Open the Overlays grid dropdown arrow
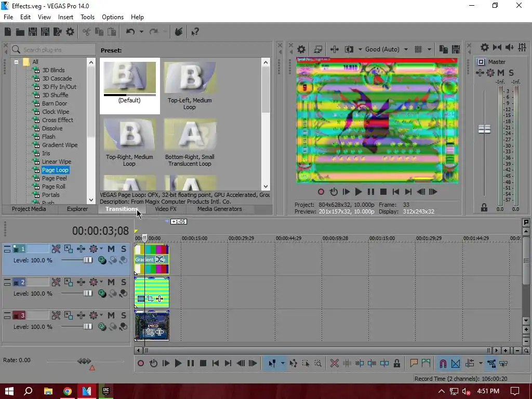The image size is (532, 399). pyautogui.click(x=429, y=49)
